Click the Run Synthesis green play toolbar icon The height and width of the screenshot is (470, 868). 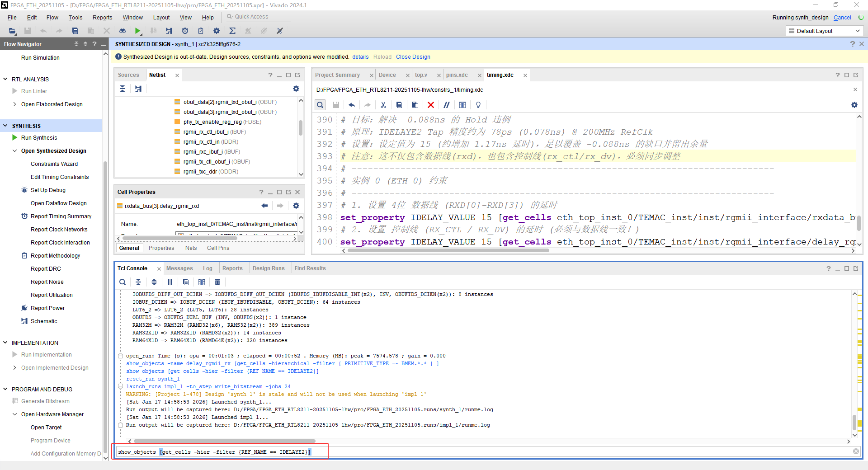138,31
